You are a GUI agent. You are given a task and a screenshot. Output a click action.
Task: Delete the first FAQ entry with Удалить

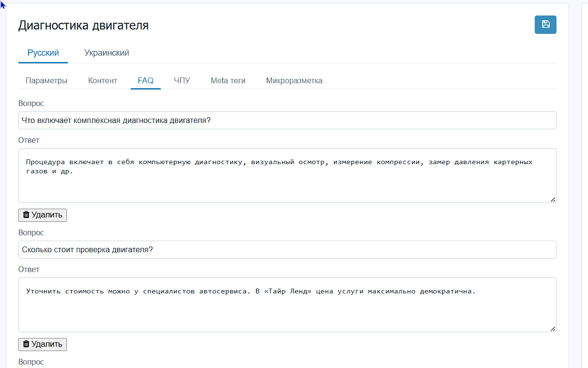pyautogui.click(x=43, y=215)
